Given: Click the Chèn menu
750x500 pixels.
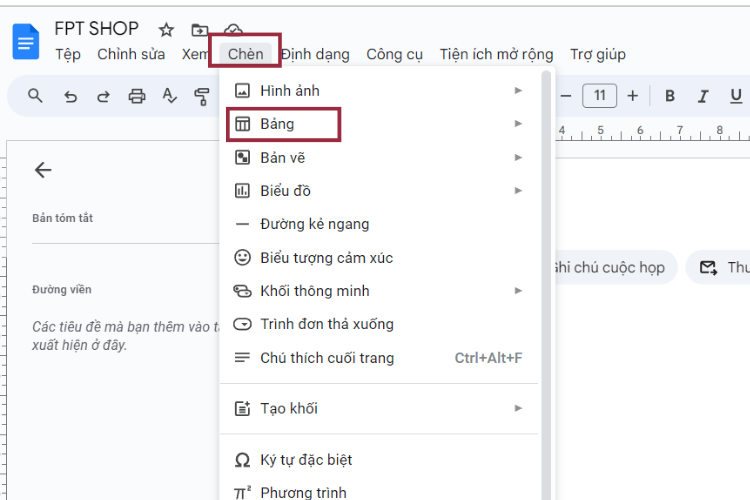Looking at the screenshot, I should (x=245, y=54).
